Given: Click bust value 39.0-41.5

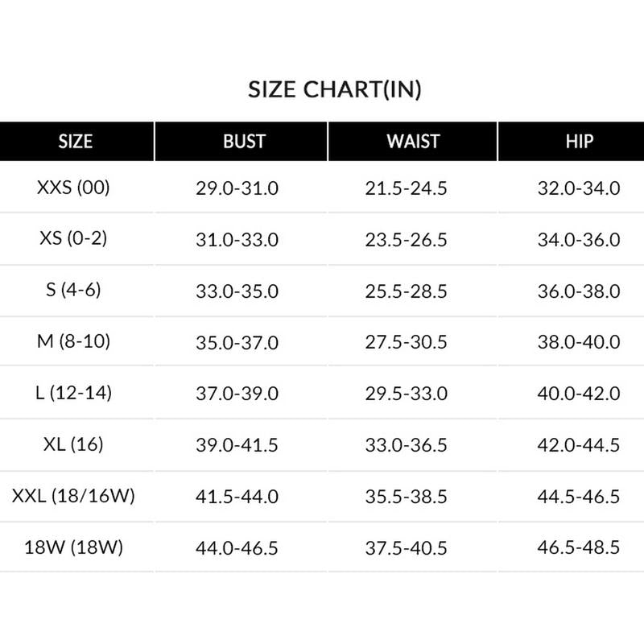Looking at the screenshot, I should [237, 445].
